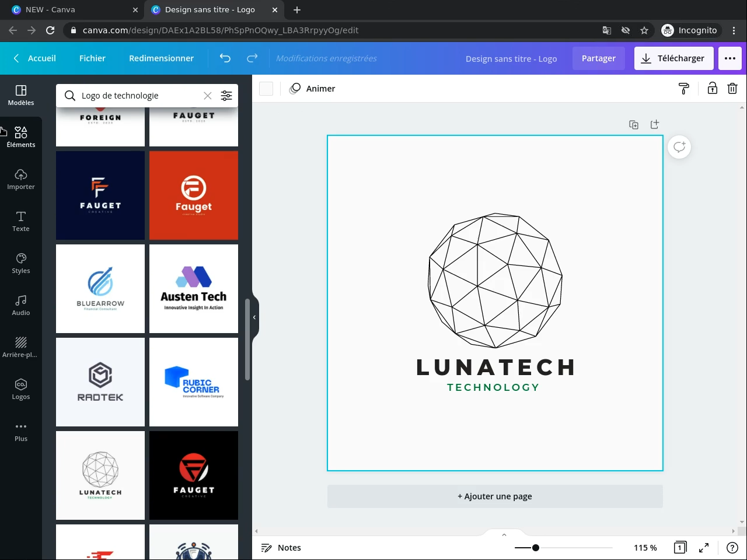Reload the browser page
This screenshot has height=560, width=747.
coord(50,30)
